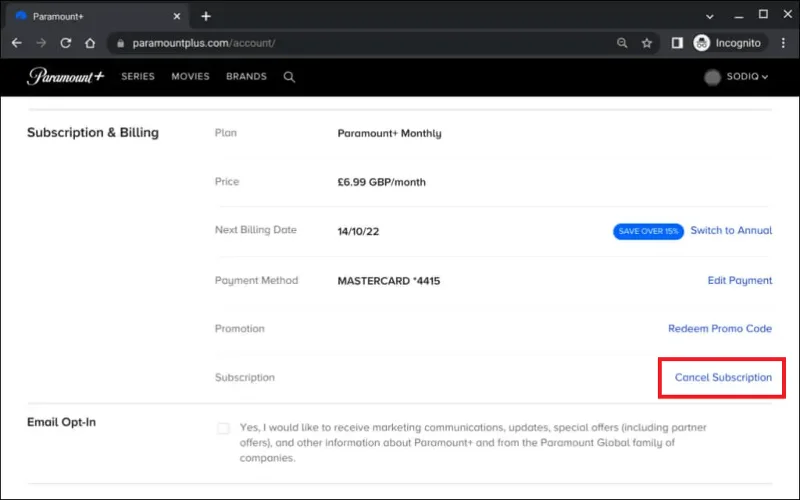Viewport: 800px width, 500px height.
Task: Click Switch to Annual link
Action: pos(731,231)
